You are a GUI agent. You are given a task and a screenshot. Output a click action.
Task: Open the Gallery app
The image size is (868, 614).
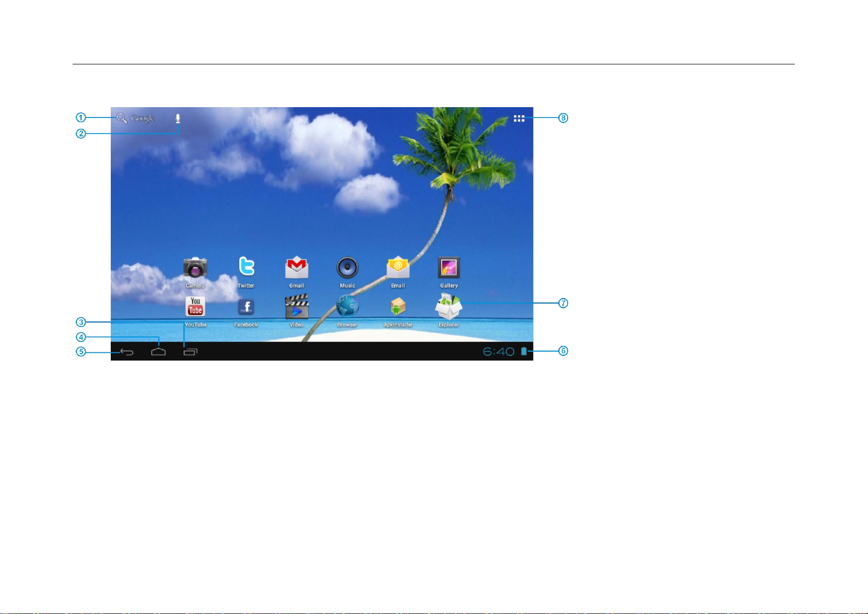[449, 268]
